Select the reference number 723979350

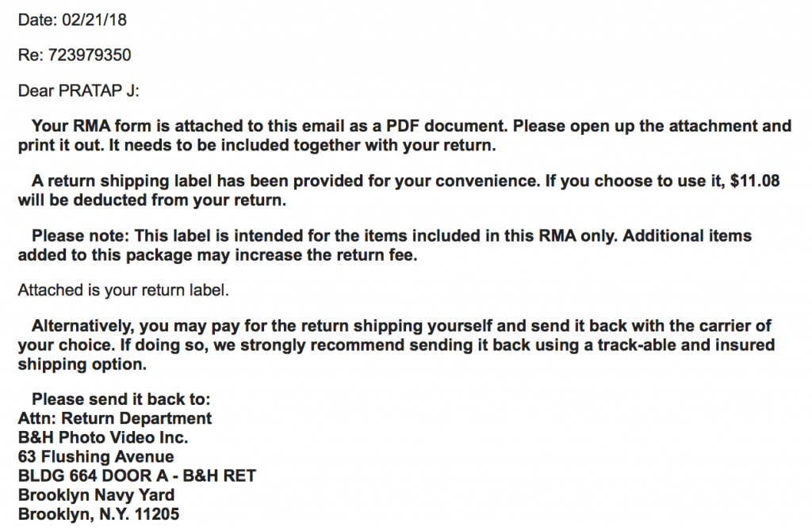point(90,55)
